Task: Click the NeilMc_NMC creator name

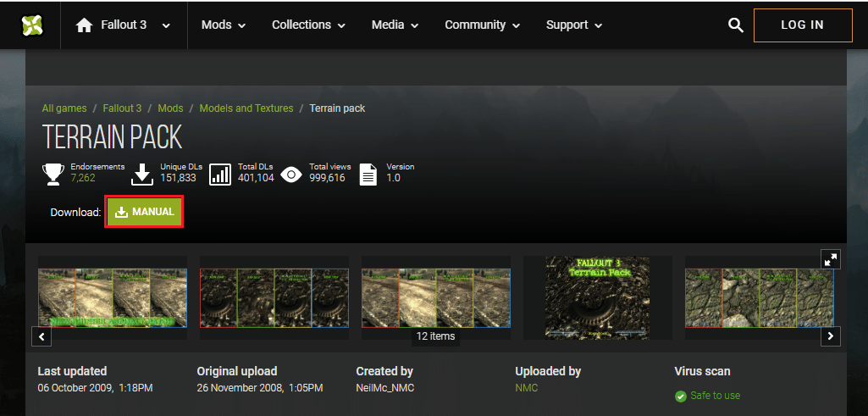Action: [384, 388]
